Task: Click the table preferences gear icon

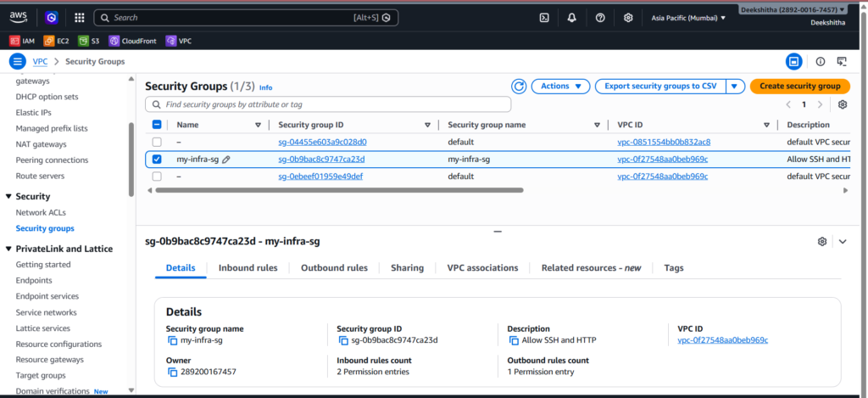Action: click(842, 104)
